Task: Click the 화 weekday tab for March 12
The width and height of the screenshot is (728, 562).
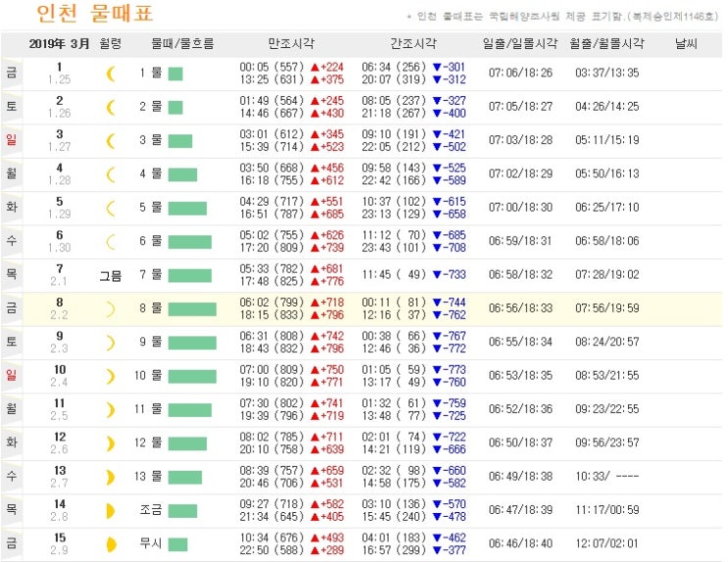Action: (11, 443)
